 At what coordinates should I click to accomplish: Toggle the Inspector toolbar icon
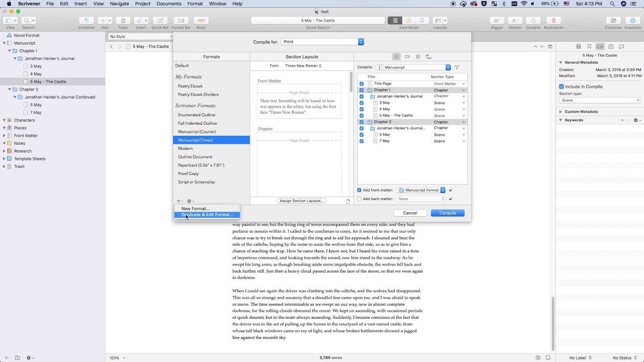(x=633, y=21)
